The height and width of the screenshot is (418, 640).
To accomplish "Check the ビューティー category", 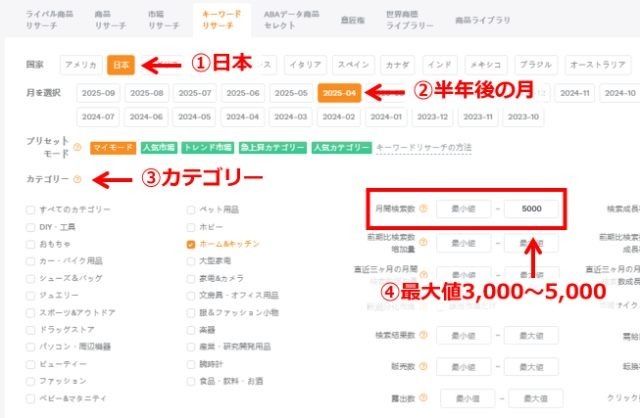I will tap(30, 364).
